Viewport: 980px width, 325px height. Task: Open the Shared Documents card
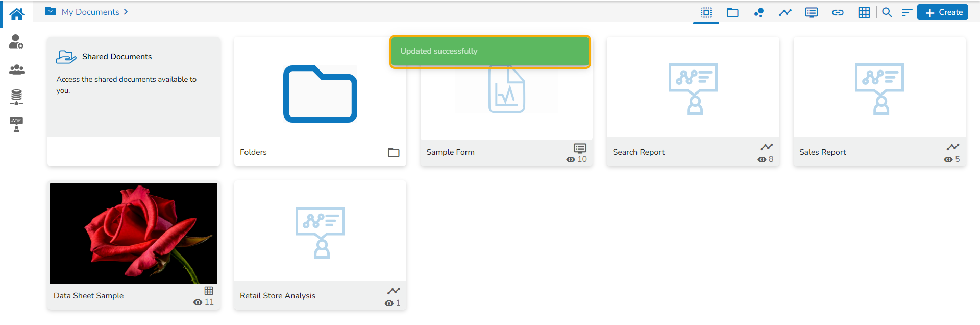click(134, 87)
